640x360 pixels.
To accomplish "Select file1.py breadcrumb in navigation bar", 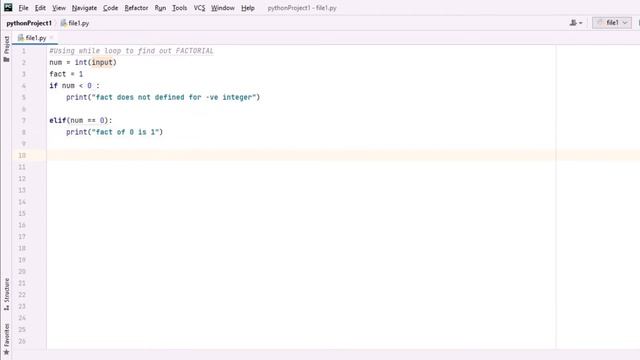I will click(x=75, y=23).
